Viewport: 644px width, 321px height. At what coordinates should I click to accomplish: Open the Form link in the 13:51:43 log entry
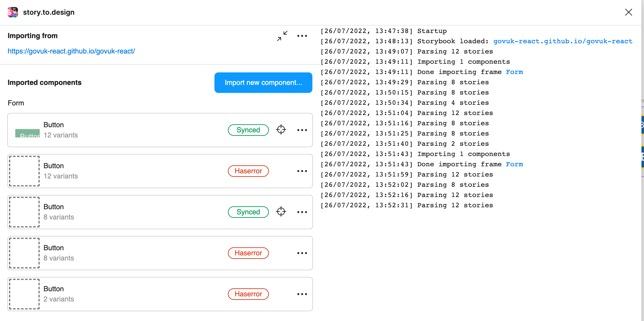coord(514,164)
